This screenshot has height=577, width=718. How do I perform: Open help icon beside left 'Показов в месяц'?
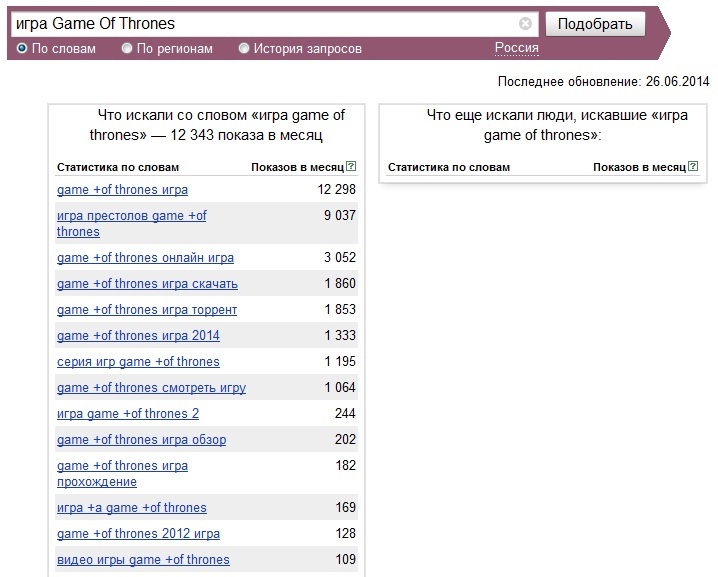pos(351,166)
